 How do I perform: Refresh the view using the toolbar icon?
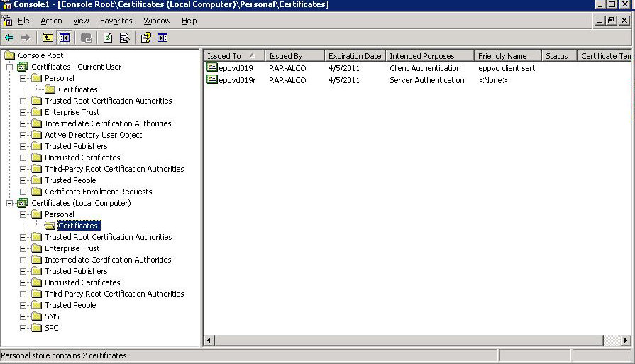108,38
